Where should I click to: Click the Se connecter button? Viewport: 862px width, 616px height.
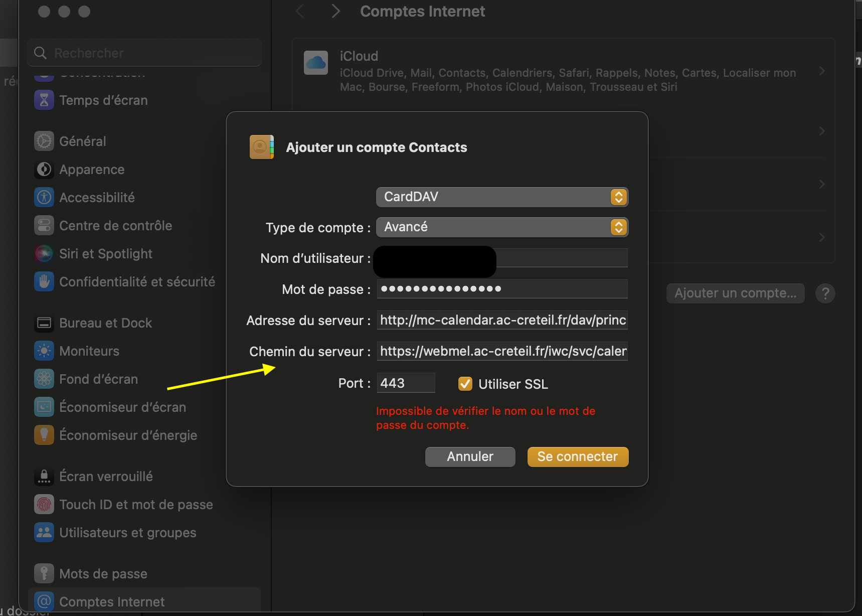[x=578, y=456]
